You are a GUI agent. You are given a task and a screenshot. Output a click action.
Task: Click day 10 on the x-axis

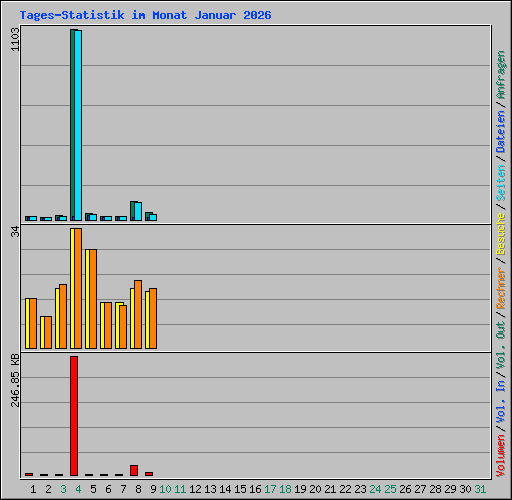click(x=165, y=489)
